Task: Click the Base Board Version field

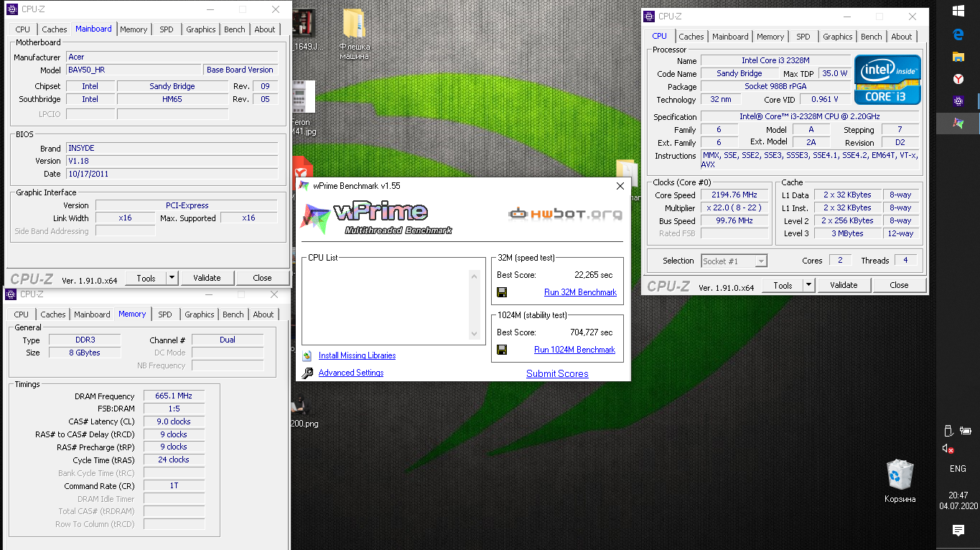Action: click(x=241, y=70)
